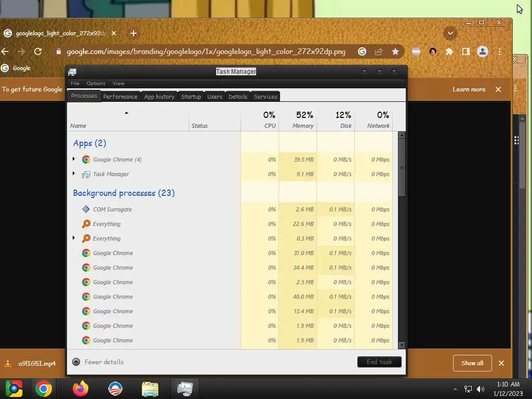Open File Explorer from the taskbar
Image resolution: width=532 pixels, height=399 pixels.
tap(150, 389)
